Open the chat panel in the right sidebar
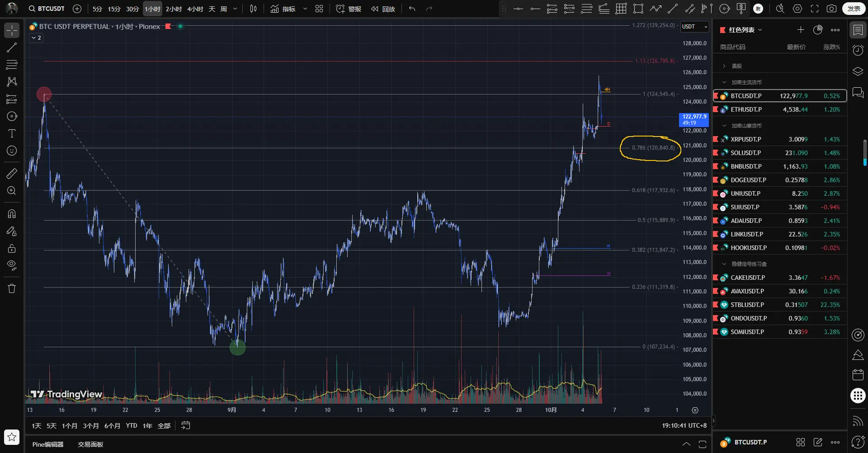The image size is (868, 453). pos(858,93)
